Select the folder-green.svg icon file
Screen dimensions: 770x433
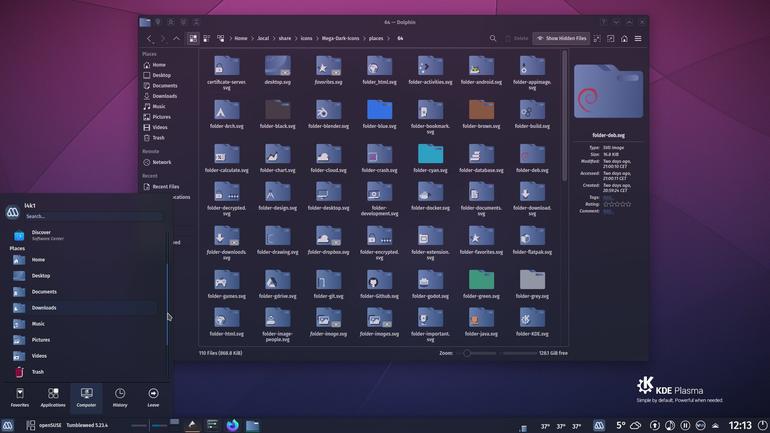481,284
